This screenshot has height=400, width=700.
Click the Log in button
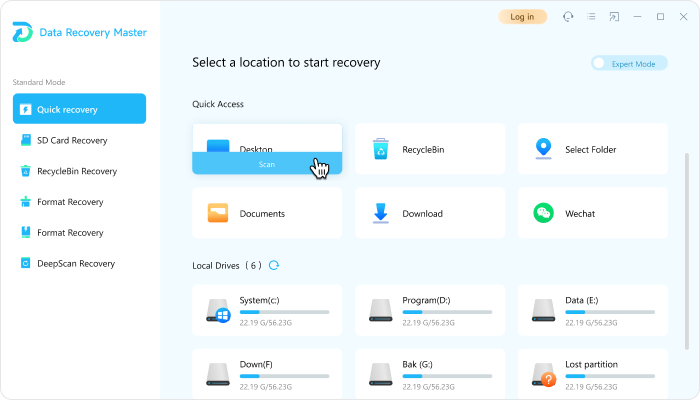pos(522,17)
